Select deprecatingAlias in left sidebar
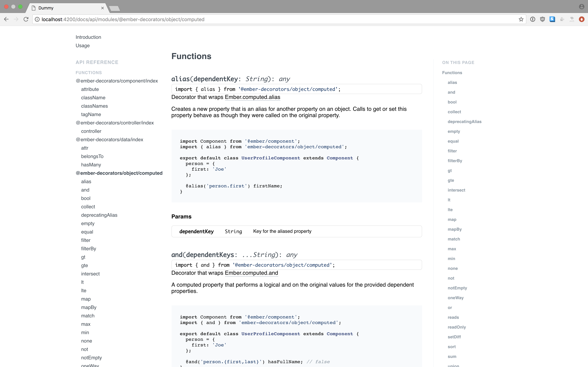This screenshot has height=367, width=588. [x=99, y=215]
